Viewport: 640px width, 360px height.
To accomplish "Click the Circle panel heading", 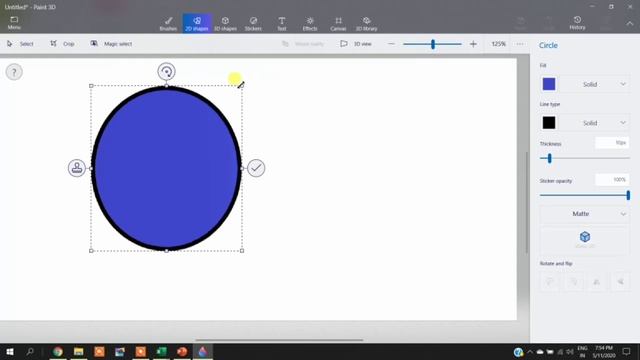I will pyautogui.click(x=548, y=45).
